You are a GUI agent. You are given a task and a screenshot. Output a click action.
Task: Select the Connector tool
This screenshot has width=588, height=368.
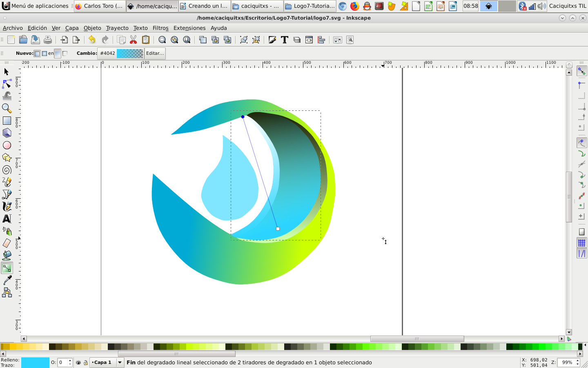[x=7, y=292]
